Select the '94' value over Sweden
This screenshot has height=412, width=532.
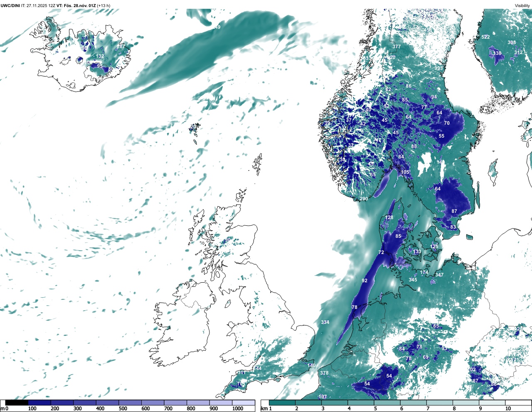[434, 97]
